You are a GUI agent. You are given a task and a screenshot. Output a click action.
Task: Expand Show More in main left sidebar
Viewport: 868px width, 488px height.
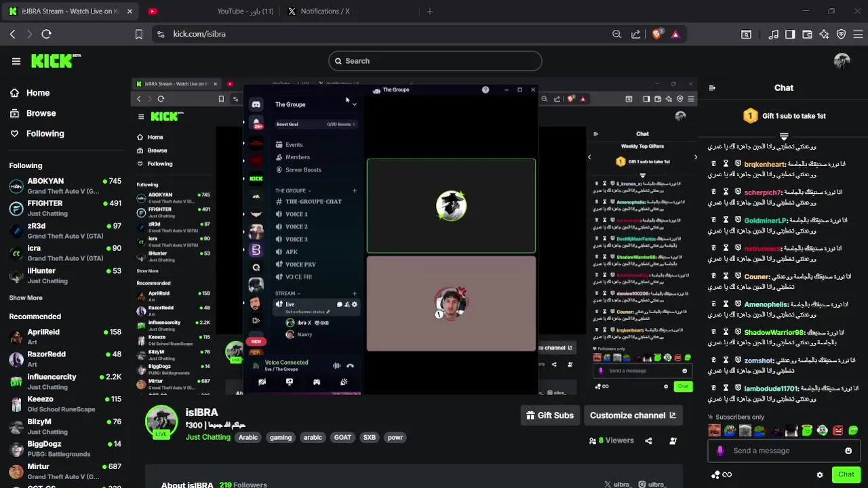pos(26,298)
